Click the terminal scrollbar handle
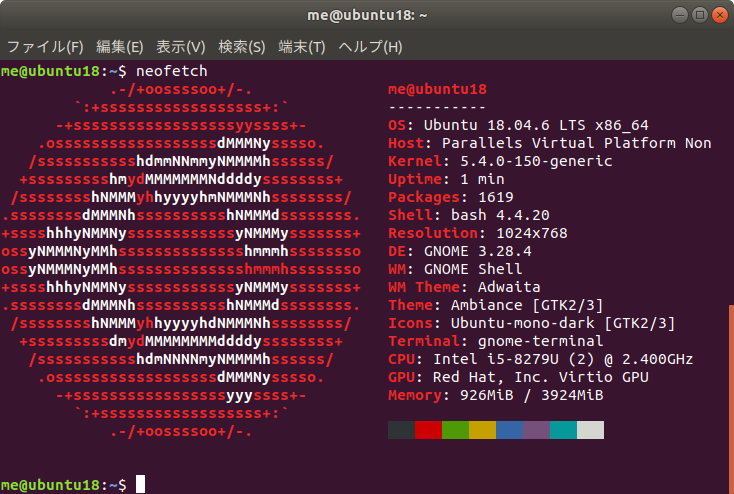Viewport: 734px width, 494px height. (731, 399)
